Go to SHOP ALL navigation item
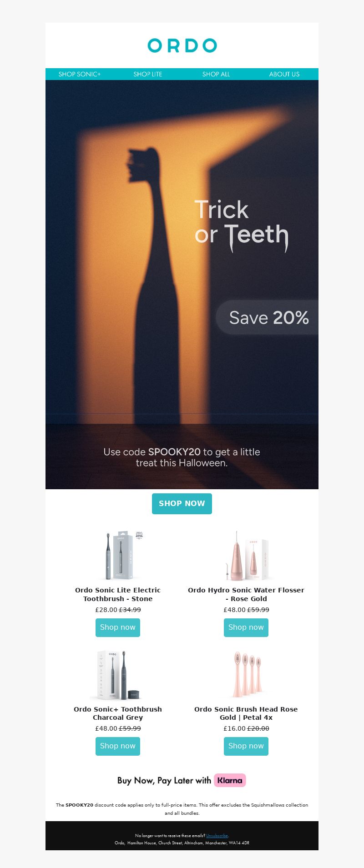364x868 pixels. [216, 74]
